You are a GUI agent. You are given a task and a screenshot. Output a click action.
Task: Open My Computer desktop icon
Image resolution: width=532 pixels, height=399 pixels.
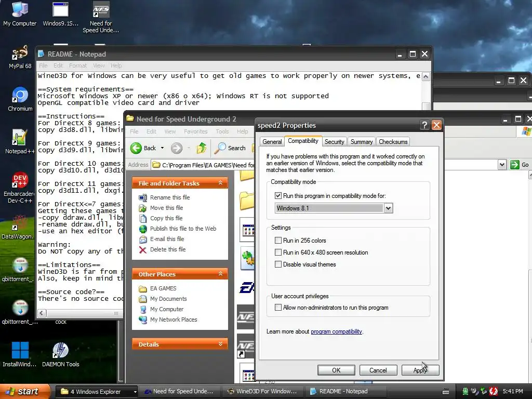(x=20, y=14)
